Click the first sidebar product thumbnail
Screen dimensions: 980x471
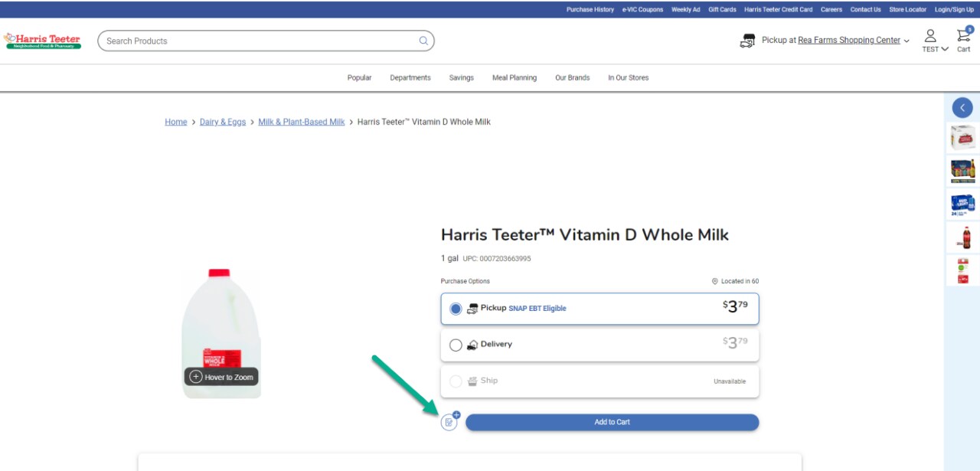click(x=962, y=139)
